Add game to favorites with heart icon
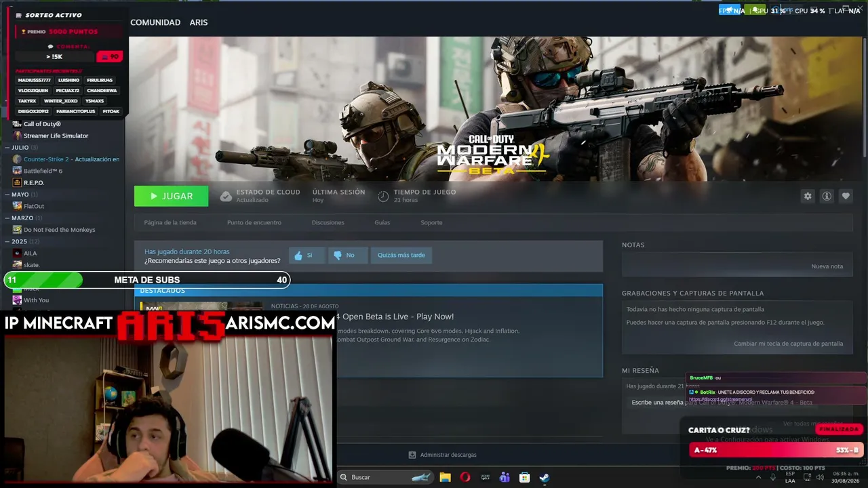 pos(846,196)
